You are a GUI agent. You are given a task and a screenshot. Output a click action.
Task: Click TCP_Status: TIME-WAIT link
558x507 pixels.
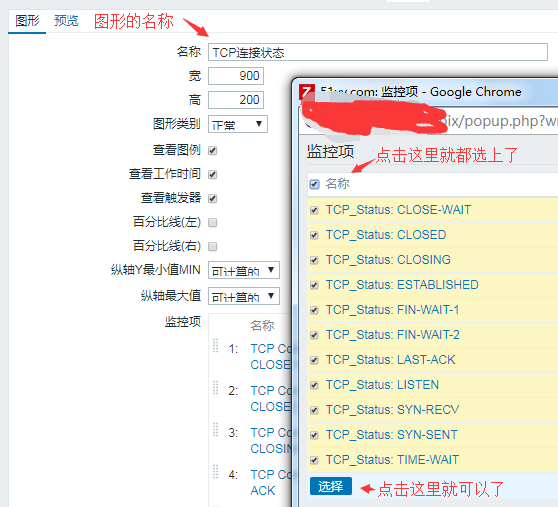[x=392, y=460]
